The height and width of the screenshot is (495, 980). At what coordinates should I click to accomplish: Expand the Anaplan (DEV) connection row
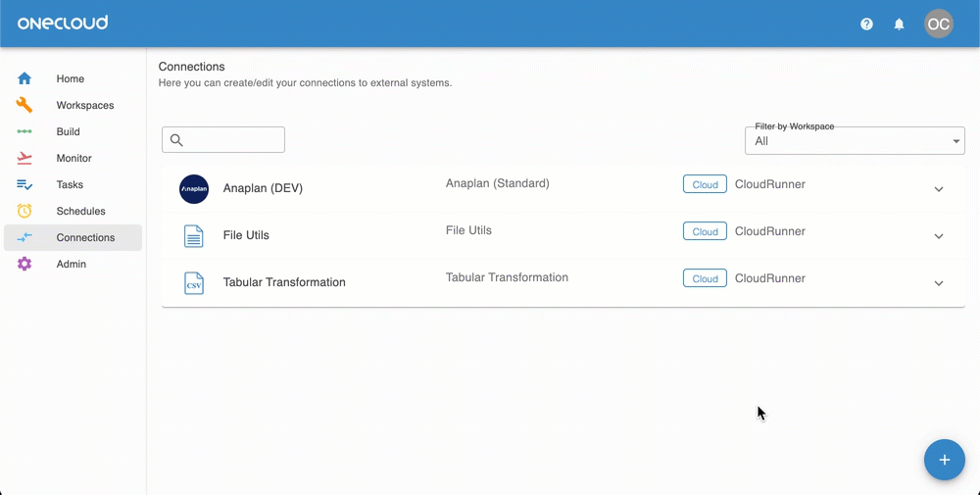[x=939, y=189]
